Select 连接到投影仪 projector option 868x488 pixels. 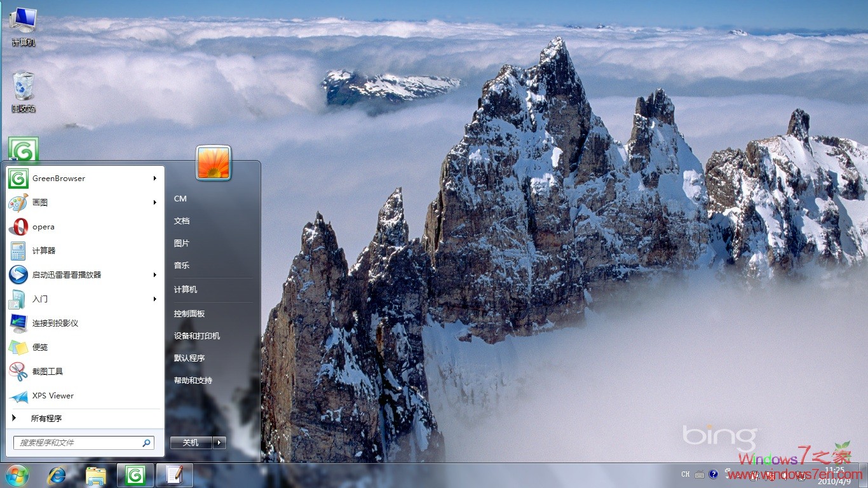84,323
